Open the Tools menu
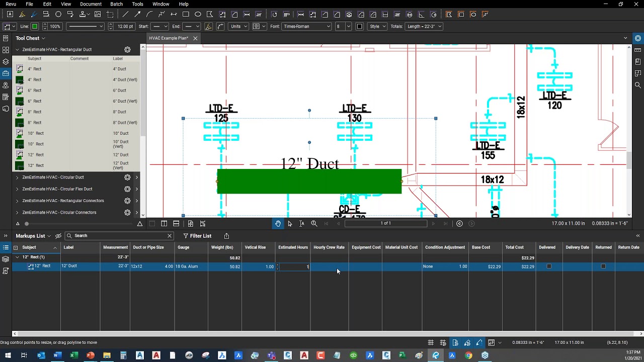The image size is (644, 362). [x=137, y=4]
